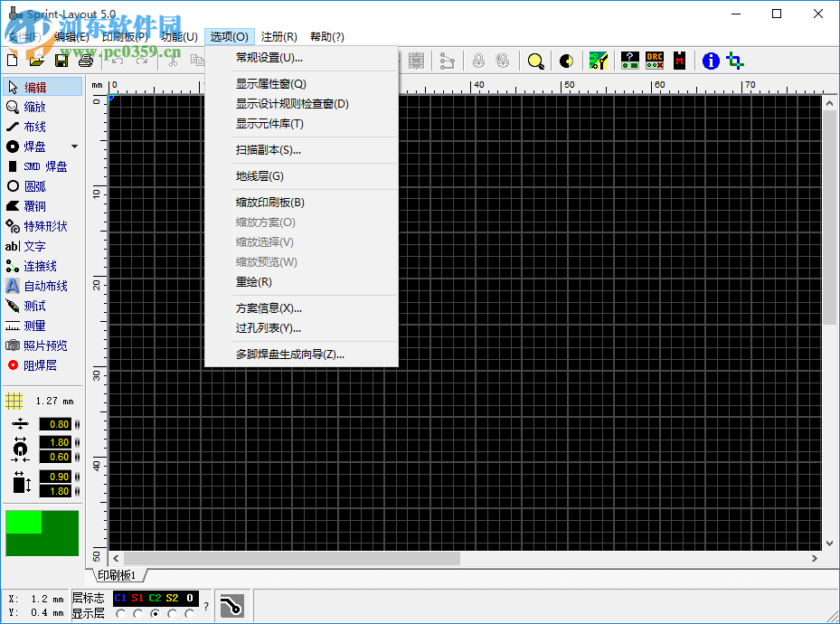Choose 缩放印刷板(B) menu entry
This screenshot has width=840, height=624.
301,203
